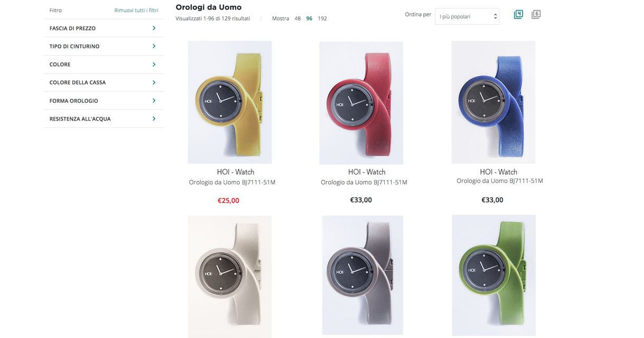Show 48 results per page
Image resolution: width=644 pixels, height=338 pixels.
298,18
